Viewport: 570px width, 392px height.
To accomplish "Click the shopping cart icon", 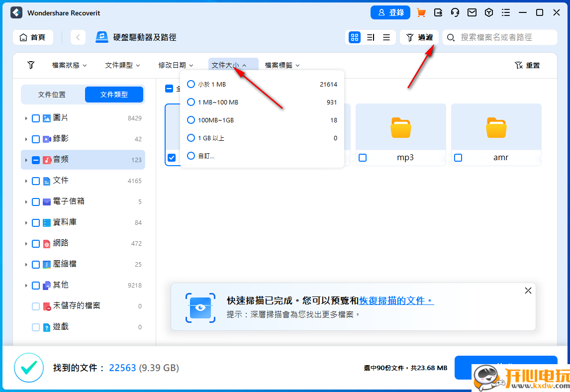I will [x=420, y=12].
